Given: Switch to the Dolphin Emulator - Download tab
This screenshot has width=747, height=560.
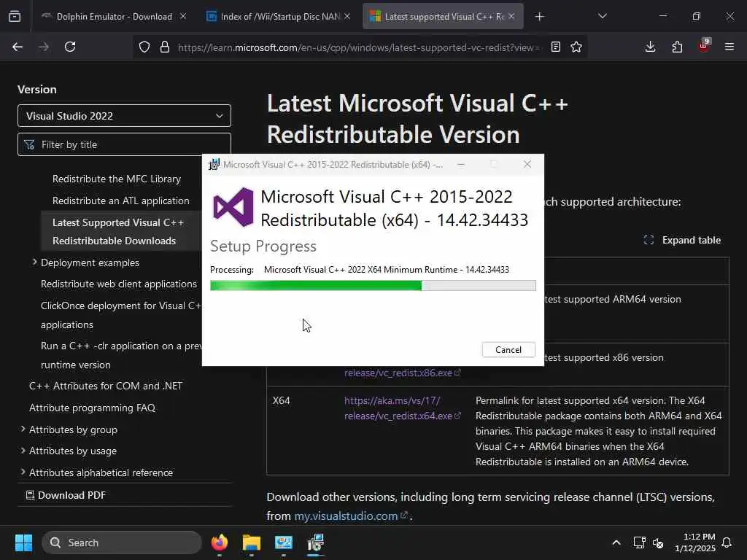Looking at the screenshot, I should click(115, 16).
